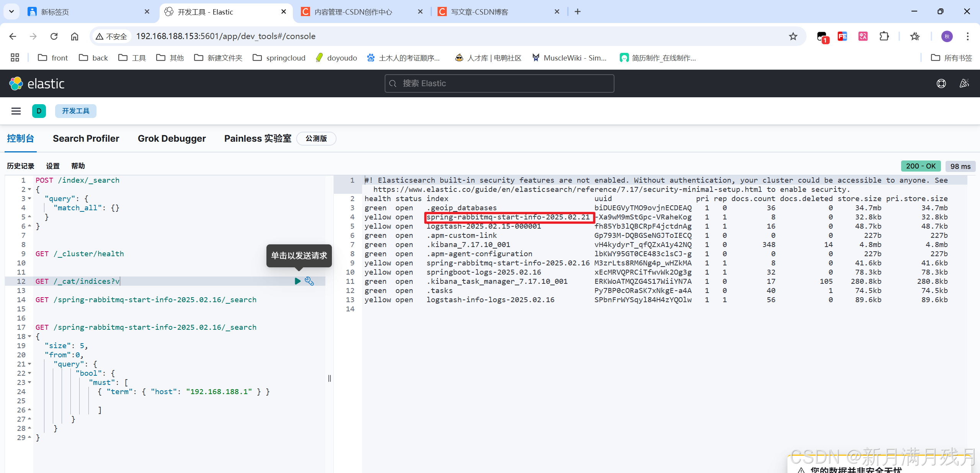The height and width of the screenshot is (473, 980).
Task: Click the 开发工具 breadcrumb button
Action: tap(75, 111)
